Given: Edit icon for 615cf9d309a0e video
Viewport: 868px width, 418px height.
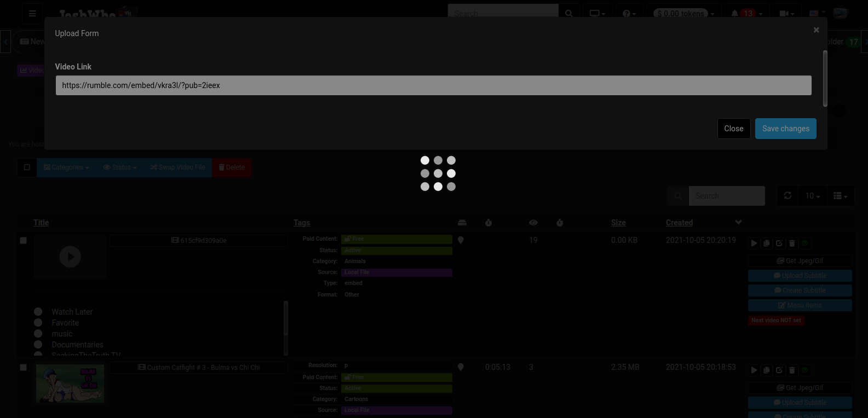Looking at the screenshot, I should [x=779, y=243].
